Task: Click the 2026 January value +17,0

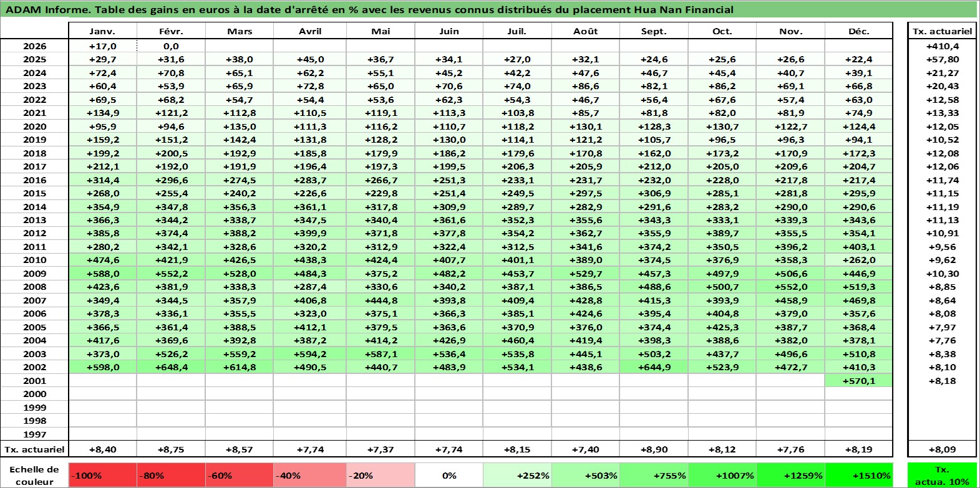Action: [x=102, y=46]
